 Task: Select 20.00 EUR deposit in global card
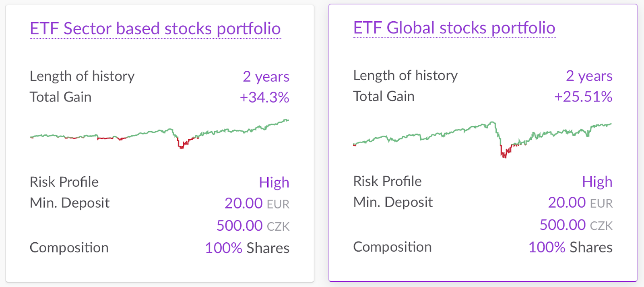[x=580, y=202]
